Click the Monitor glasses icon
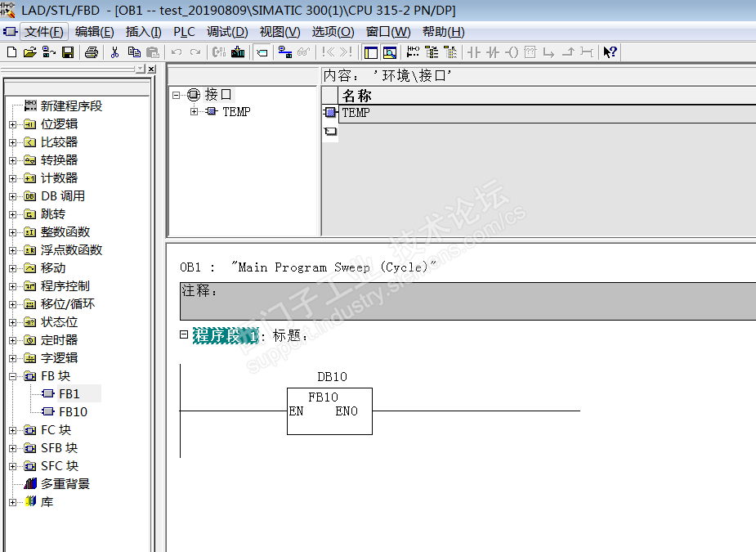 pyautogui.click(x=304, y=52)
